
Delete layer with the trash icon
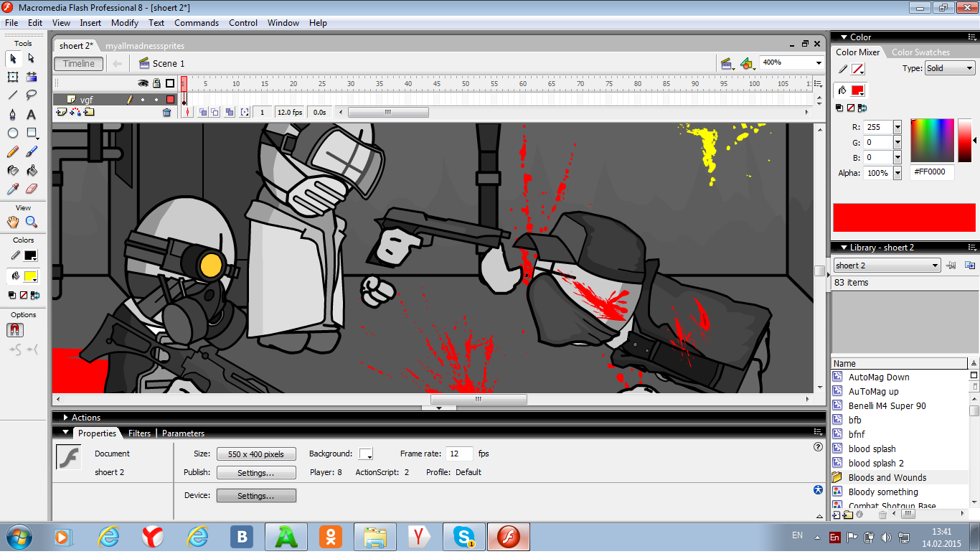[167, 112]
